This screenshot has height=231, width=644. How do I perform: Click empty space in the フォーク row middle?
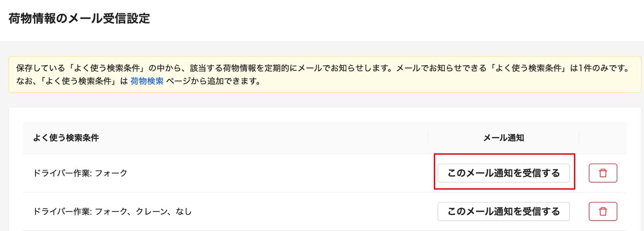point(280,173)
